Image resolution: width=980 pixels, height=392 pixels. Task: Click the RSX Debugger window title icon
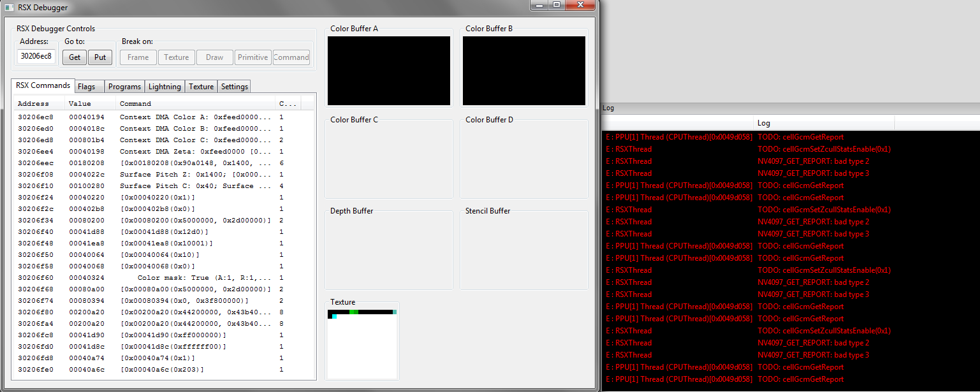(9, 8)
